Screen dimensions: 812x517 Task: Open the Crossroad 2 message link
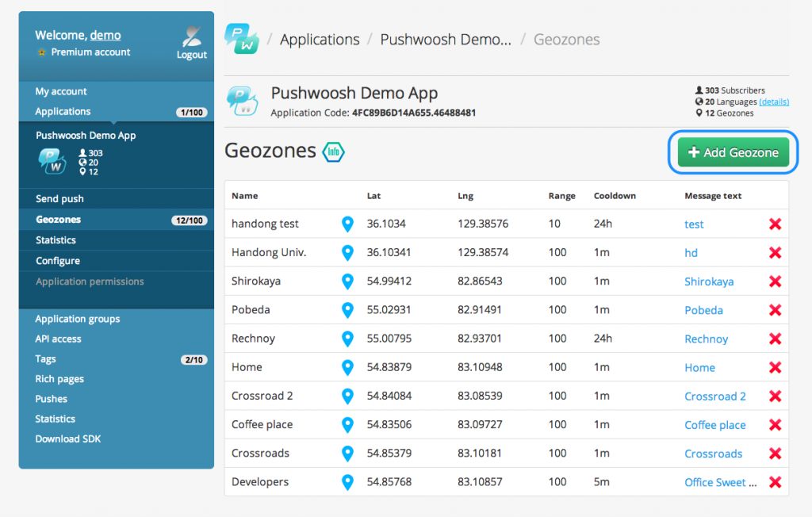point(715,396)
